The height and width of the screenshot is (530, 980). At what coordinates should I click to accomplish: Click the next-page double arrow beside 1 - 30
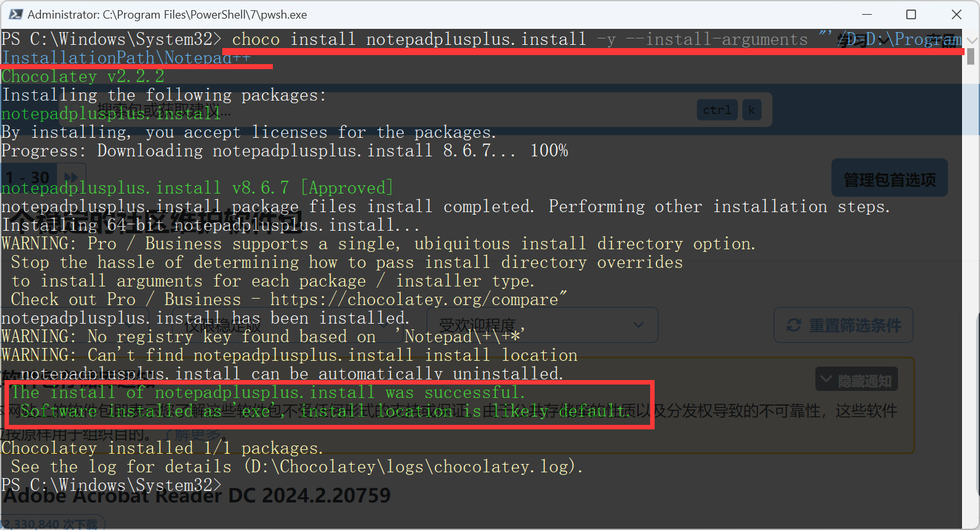tap(71, 177)
